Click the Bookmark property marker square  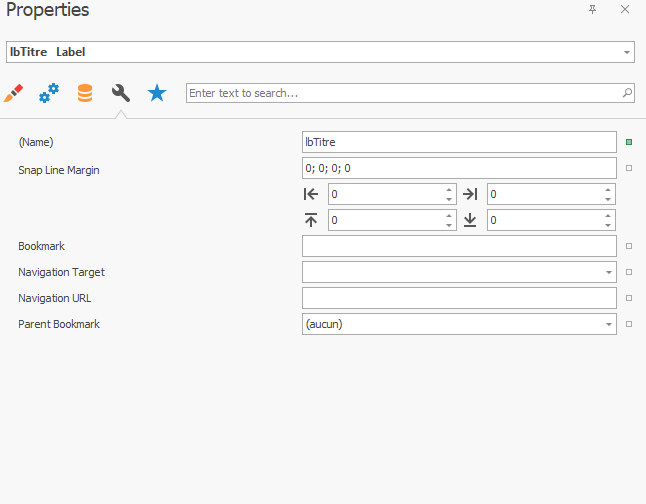(629, 246)
